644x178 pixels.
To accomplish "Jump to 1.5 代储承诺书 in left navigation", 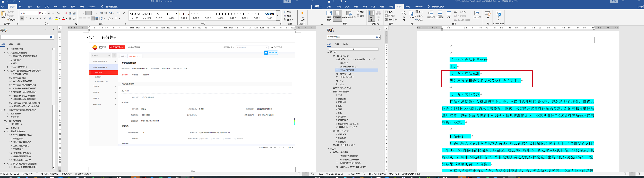I will pyautogui.click(x=16, y=149).
